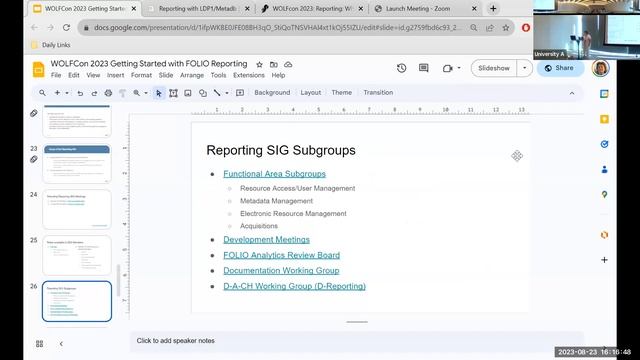Add a comment from toolbar
Viewport: 640px width, 360px height.
pos(240,93)
